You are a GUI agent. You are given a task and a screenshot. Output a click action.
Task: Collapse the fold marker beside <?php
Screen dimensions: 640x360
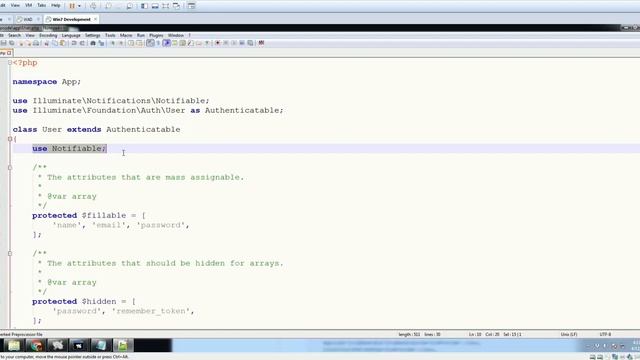[10, 62]
